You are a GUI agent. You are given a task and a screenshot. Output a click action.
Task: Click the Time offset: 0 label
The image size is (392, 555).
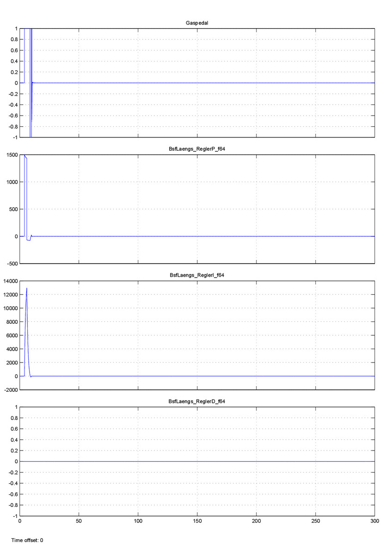click(27, 540)
